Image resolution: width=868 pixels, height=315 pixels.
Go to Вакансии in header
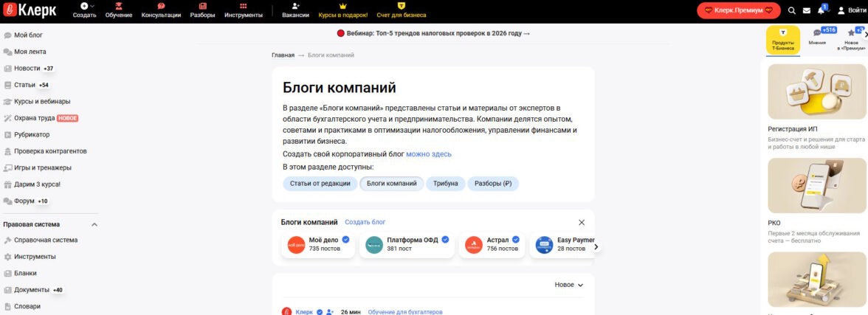coord(295,10)
